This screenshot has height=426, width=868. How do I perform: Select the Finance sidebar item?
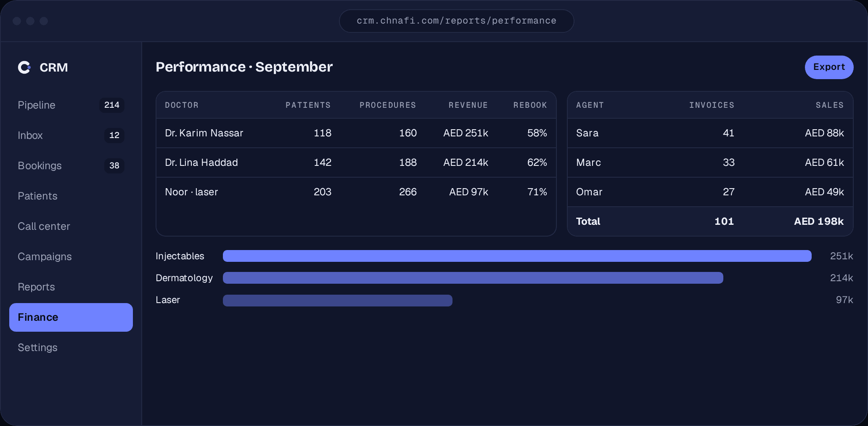point(71,317)
